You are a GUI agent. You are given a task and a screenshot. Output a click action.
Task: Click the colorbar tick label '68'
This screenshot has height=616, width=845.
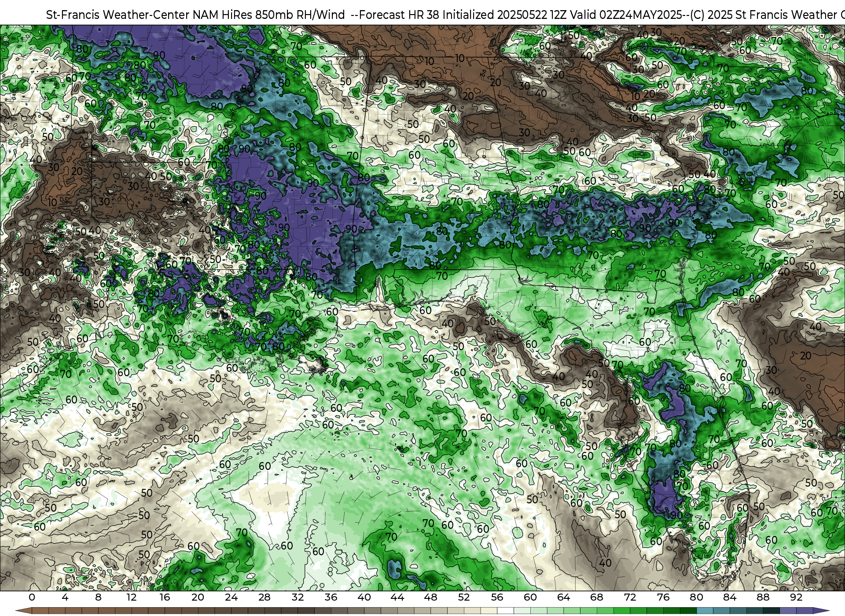(597, 597)
